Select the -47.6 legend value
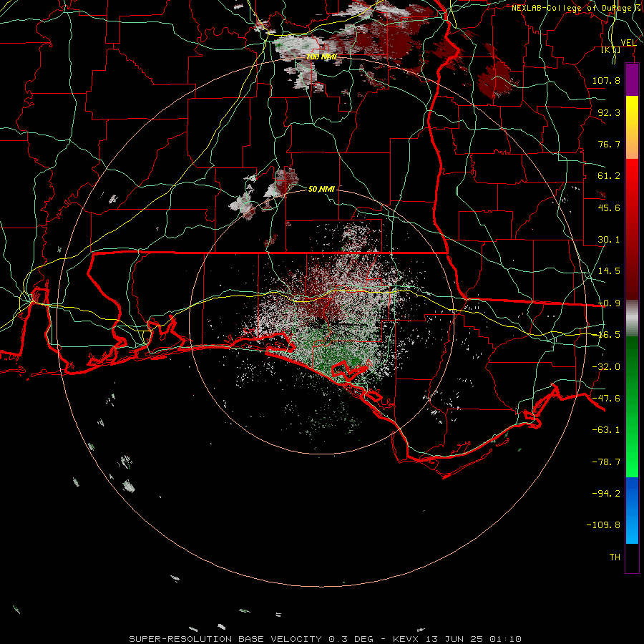This screenshot has width=644, height=644. [x=606, y=399]
